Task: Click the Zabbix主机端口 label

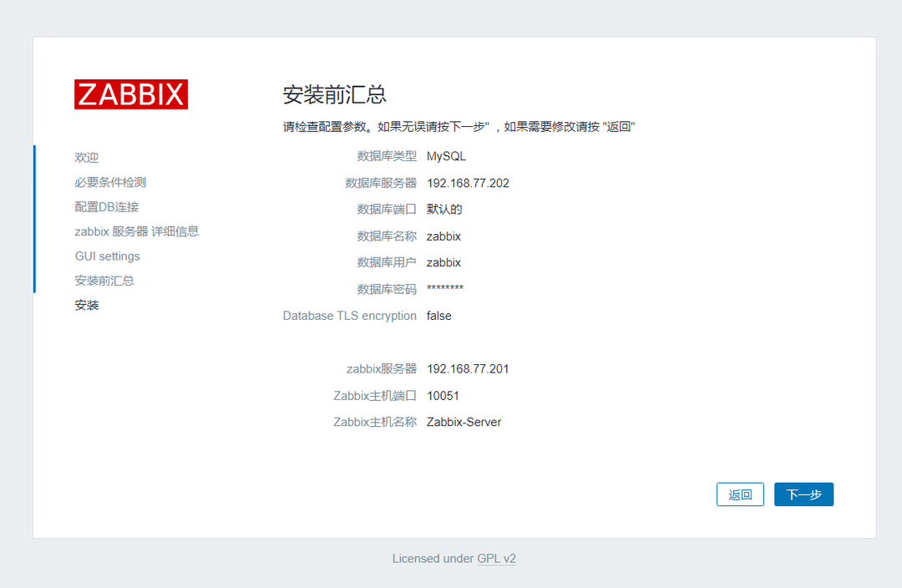Action: (x=375, y=396)
